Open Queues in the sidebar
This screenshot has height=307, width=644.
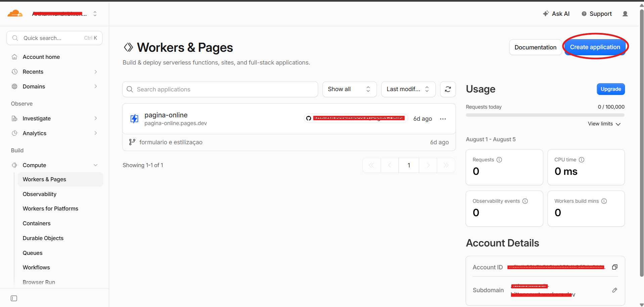tap(33, 253)
